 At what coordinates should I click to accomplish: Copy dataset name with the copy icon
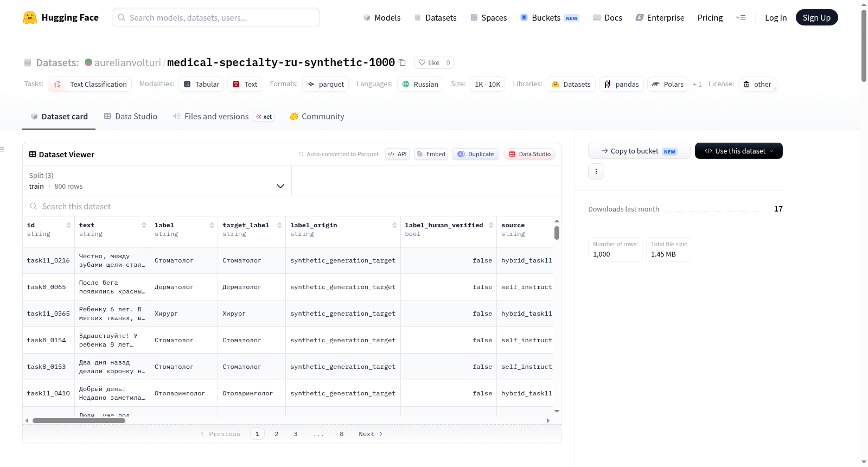click(x=402, y=62)
